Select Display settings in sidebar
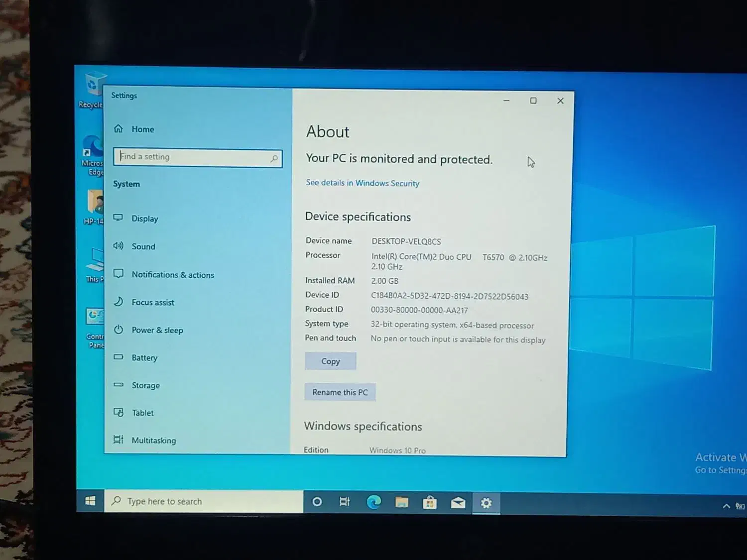Image resolution: width=747 pixels, height=560 pixels. [144, 219]
